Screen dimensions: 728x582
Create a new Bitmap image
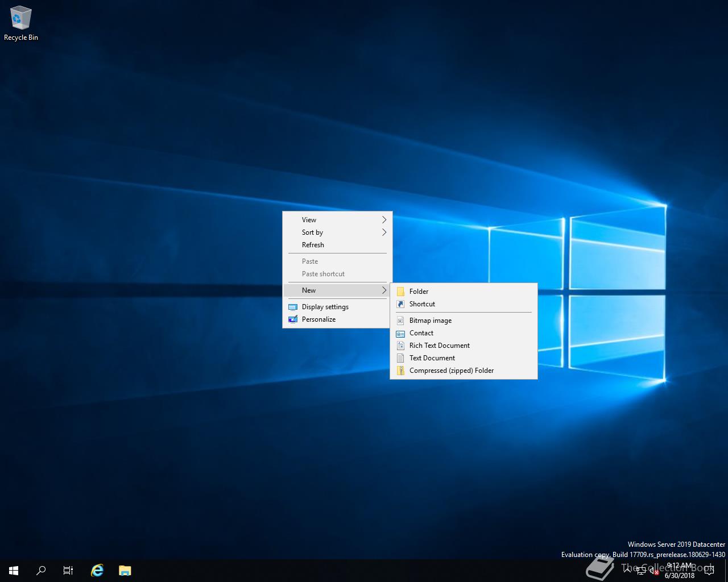pyautogui.click(x=464, y=321)
